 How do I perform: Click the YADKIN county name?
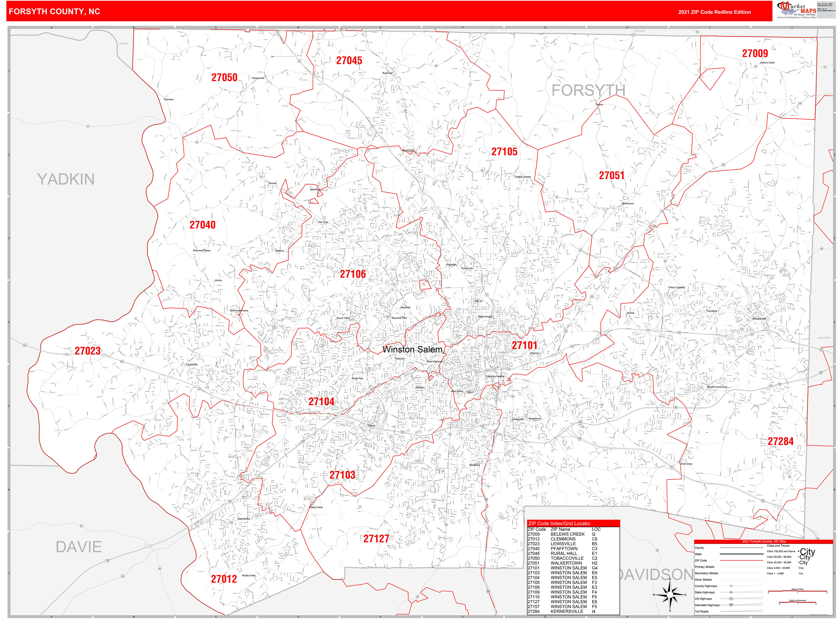(65, 179)
